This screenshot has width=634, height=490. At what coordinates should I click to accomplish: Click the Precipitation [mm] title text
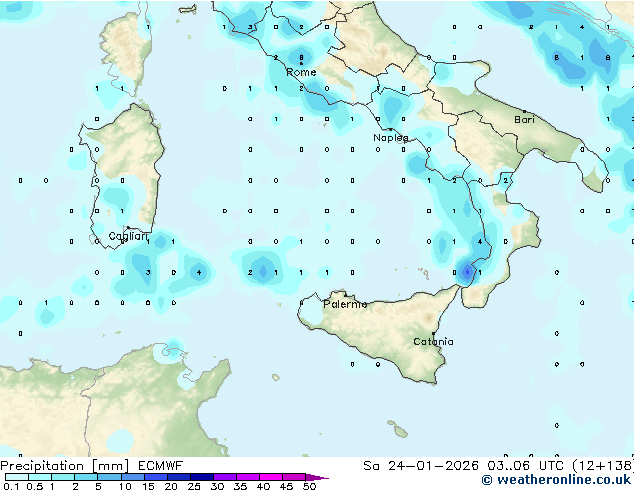tap(65, 466)
